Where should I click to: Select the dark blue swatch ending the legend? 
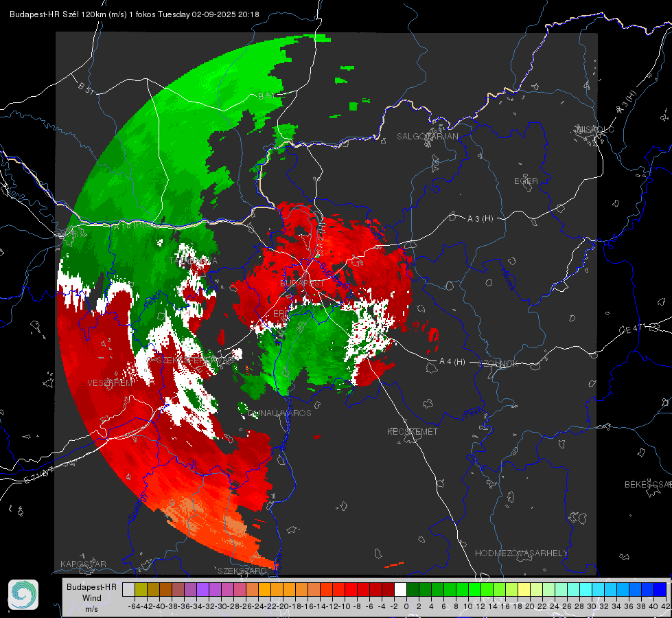tap(660, 589)
